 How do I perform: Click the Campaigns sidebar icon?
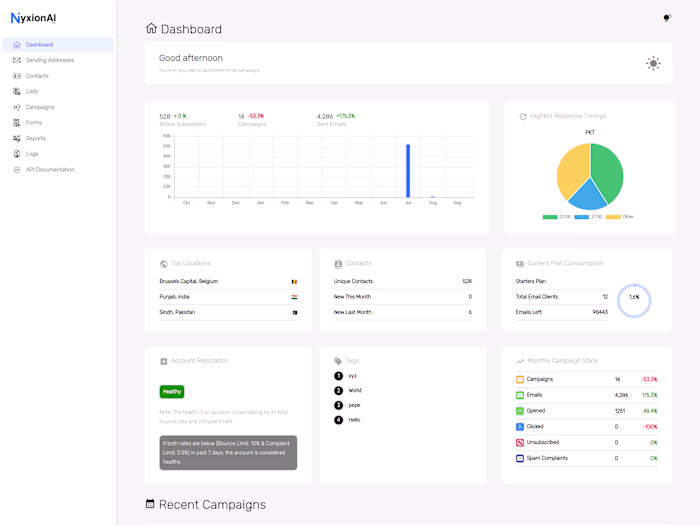coord(17,107)
